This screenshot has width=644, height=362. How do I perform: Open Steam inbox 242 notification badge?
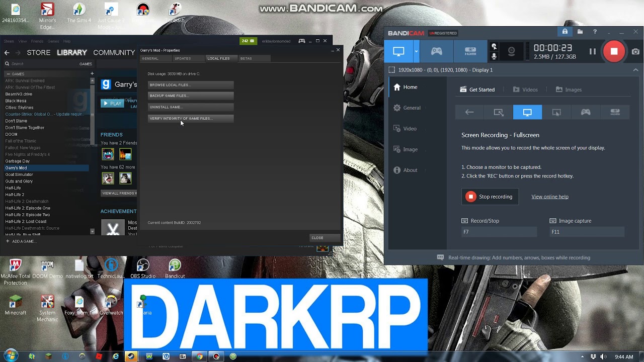(248, 41)
